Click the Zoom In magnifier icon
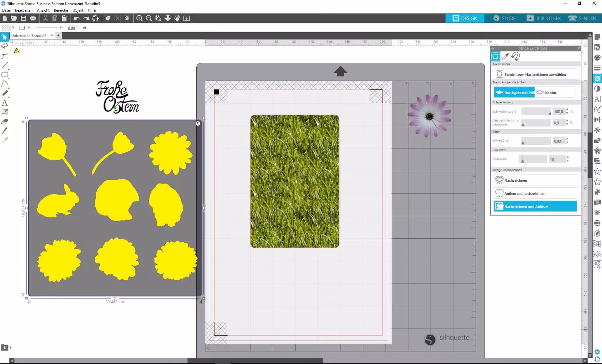The image size is (602, 364). [140, 18]
